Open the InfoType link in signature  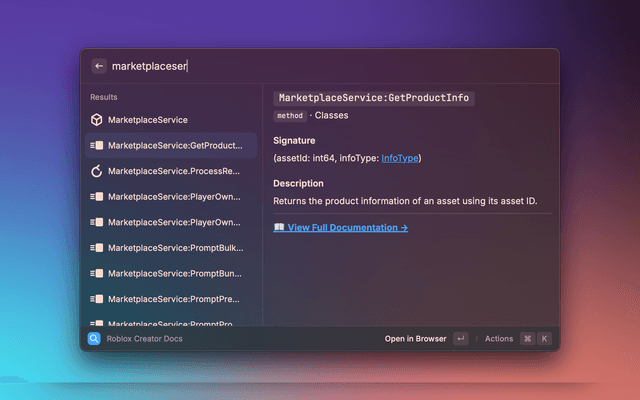[400, 158]
